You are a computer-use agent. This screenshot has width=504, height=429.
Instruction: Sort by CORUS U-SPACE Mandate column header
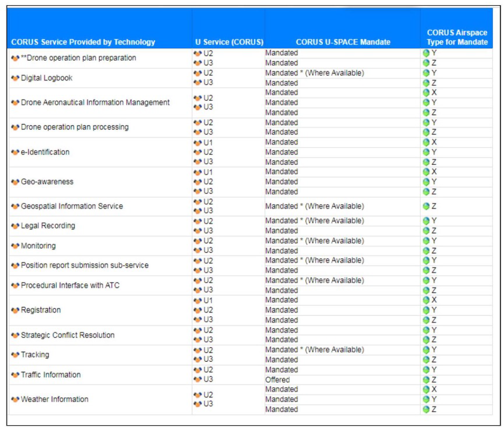click(343, 42)
